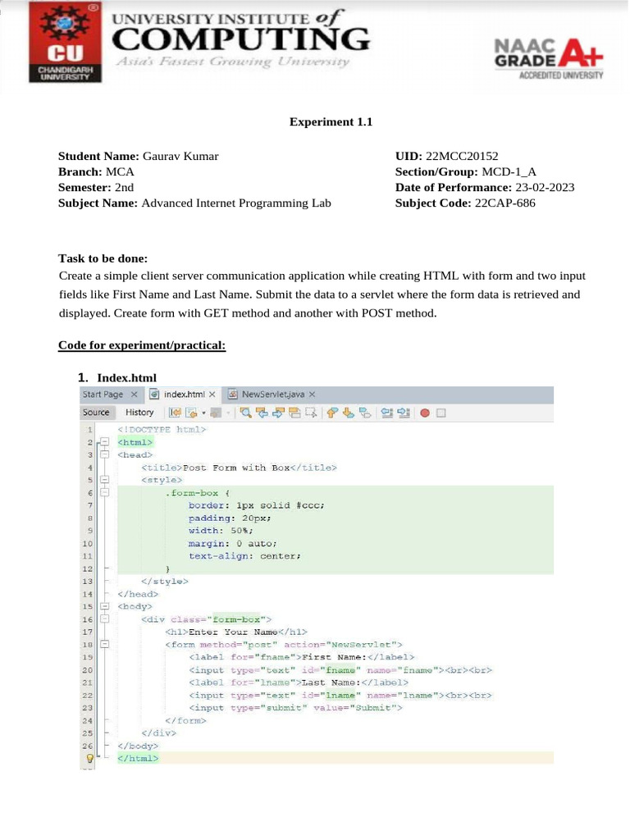The width and height of the screenshot is (630, 840).
Task: Close the index.html tab
Action: click(x=212, y=395)
